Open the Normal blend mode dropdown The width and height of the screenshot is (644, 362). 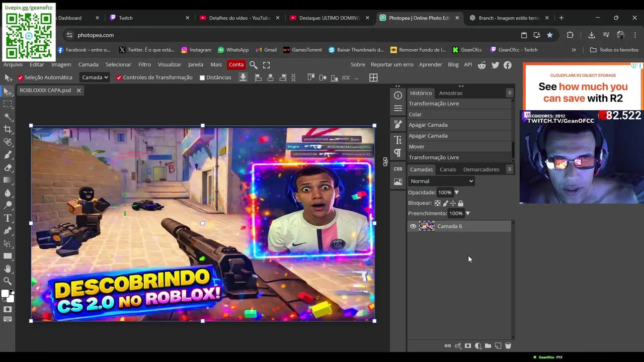441,181
